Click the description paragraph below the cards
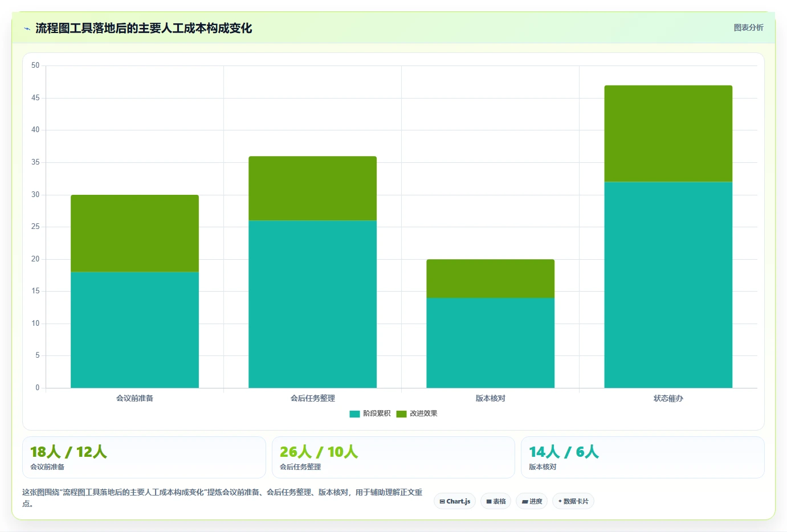This screenshot has width=787, height=532. [x=223, y=498]
